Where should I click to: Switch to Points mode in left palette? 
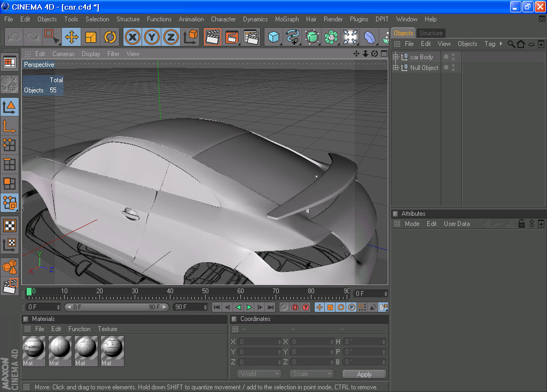pos(10,145)
